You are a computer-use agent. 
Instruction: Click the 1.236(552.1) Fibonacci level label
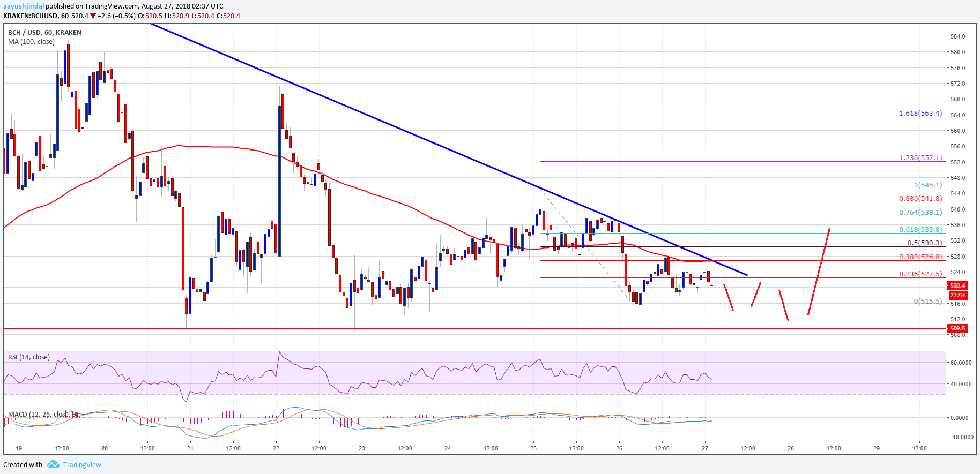pos(920,158)
